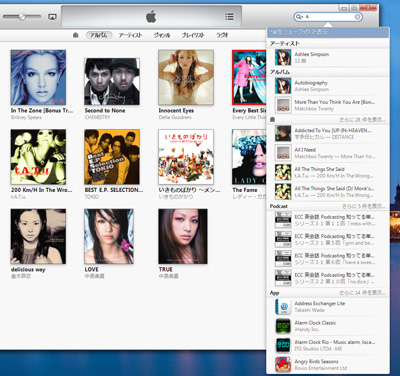Viewport: 400px width, 376px height.
Task: Open delicious way album cover
Action: click(38, 237)
